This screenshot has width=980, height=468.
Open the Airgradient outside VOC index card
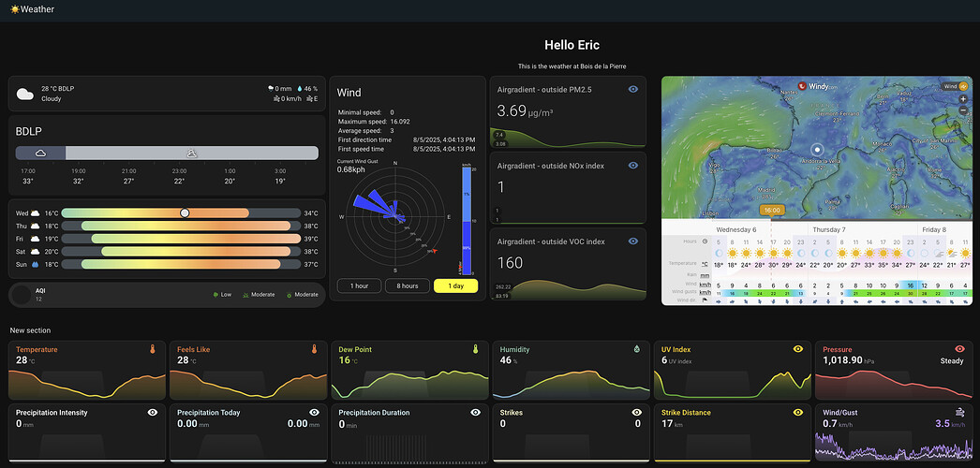point(568,264)
